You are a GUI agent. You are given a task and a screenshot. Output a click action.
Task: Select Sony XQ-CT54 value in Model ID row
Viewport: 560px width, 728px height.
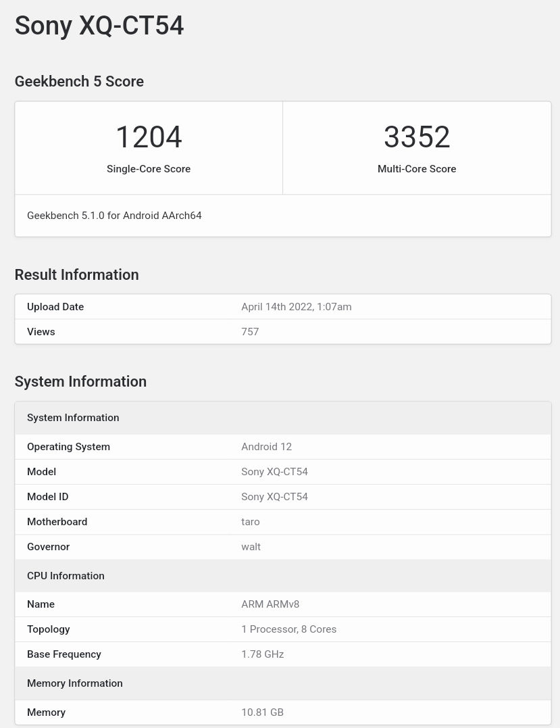275,497
